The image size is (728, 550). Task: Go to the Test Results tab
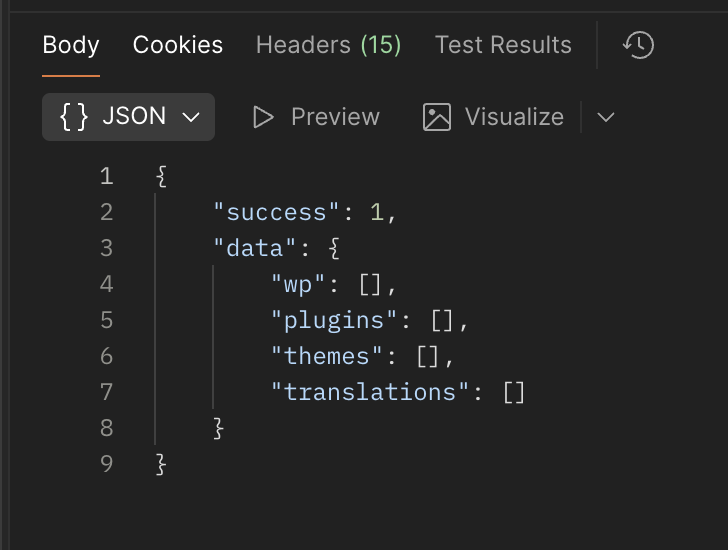pyautogui.click(x=503, y=45)
